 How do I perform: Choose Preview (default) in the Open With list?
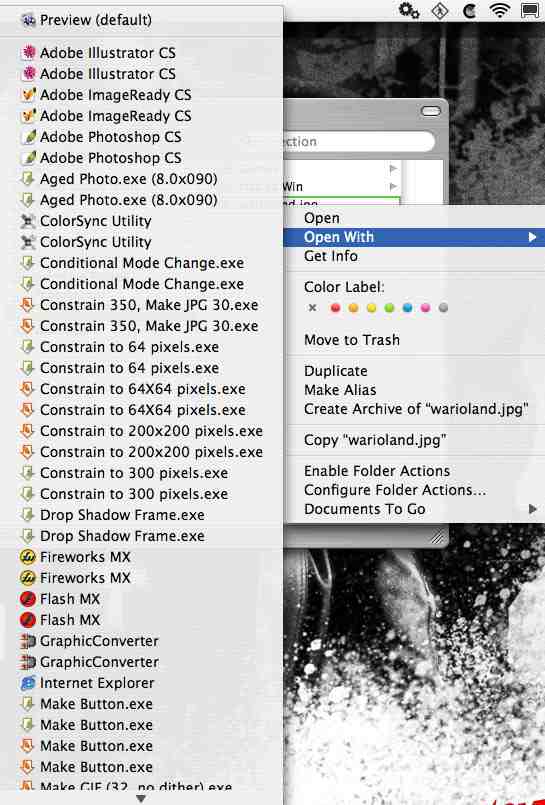click(141, 20)
